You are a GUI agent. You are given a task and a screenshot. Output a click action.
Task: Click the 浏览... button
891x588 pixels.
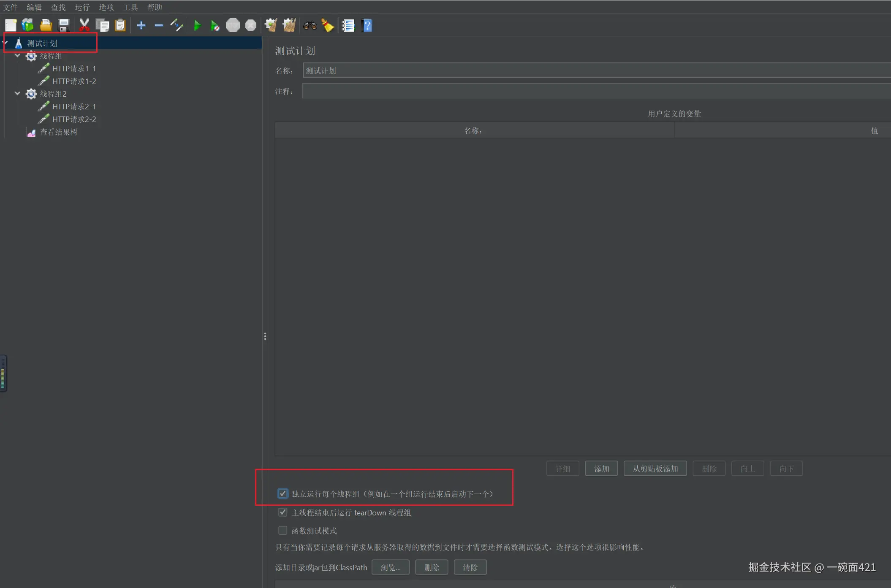(390, 567)
